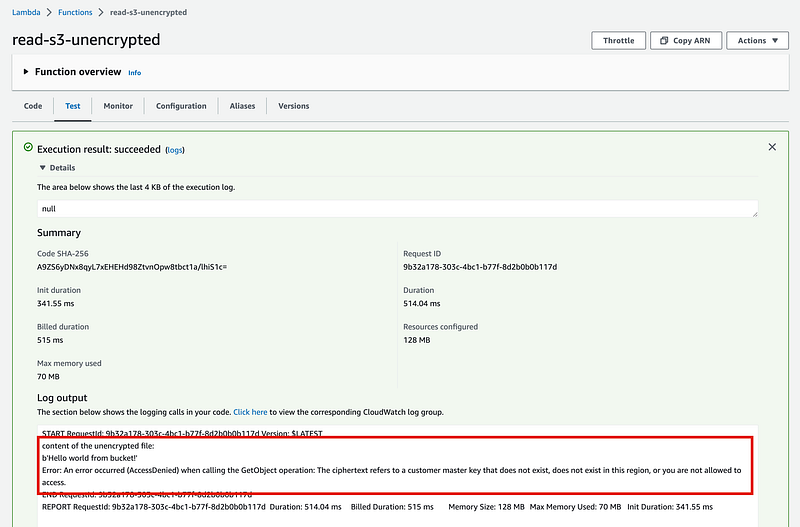The width and height of the screenshot is (800, 527).
Task: Select the Test tab
Action: (72, 106)
